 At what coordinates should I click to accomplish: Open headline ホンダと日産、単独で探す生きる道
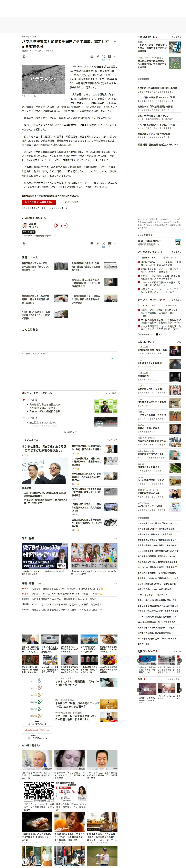point(44,448)
